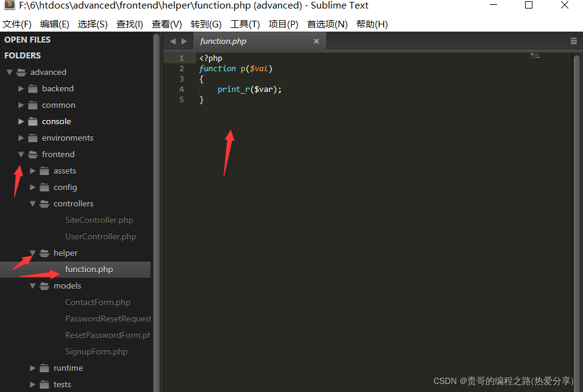Screen dimensions: 583x392
Task: Expand the tests folder
Action: [32, 384]
